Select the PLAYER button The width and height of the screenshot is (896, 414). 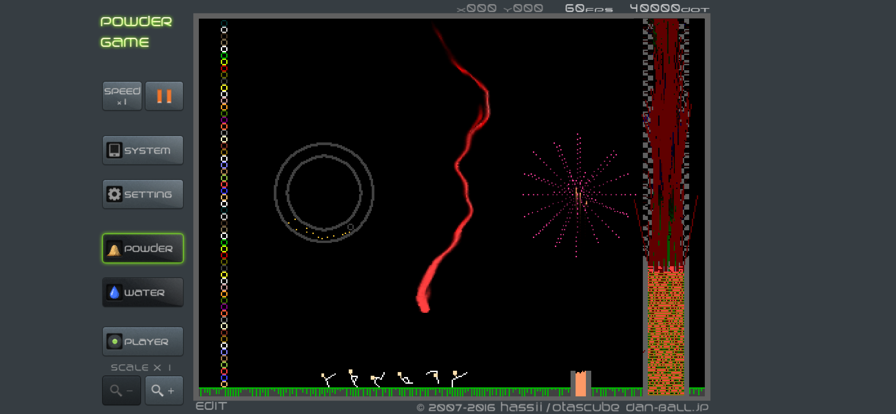click(x=143, y=341)
